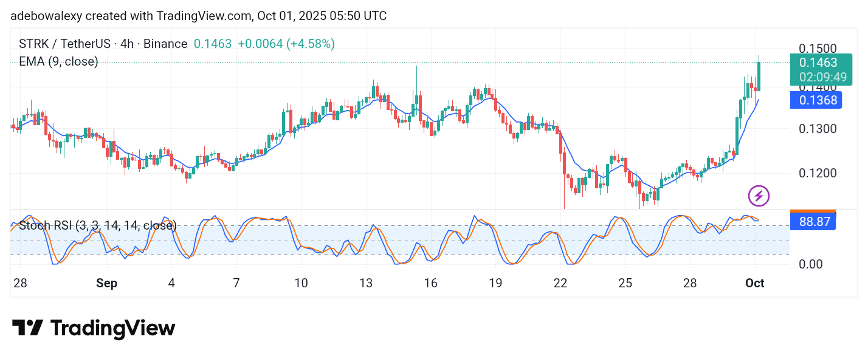Click the 0.1200 level on the price scale
This screenshot has width=868, height=359.
(x=817, y=173)
